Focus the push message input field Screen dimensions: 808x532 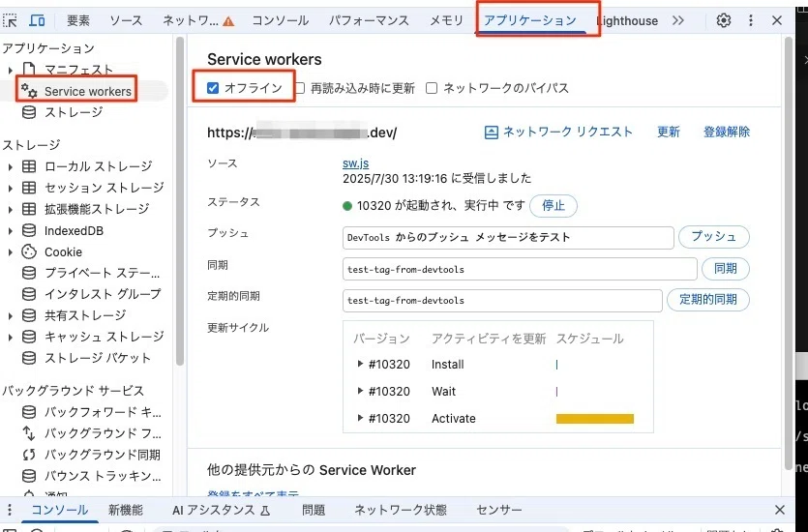coord(508,237)
